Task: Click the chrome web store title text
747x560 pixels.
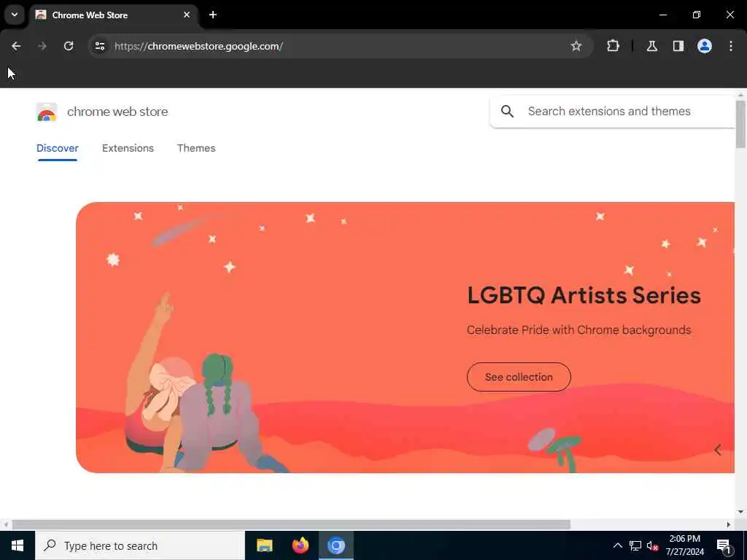Action: click(117, 112)
